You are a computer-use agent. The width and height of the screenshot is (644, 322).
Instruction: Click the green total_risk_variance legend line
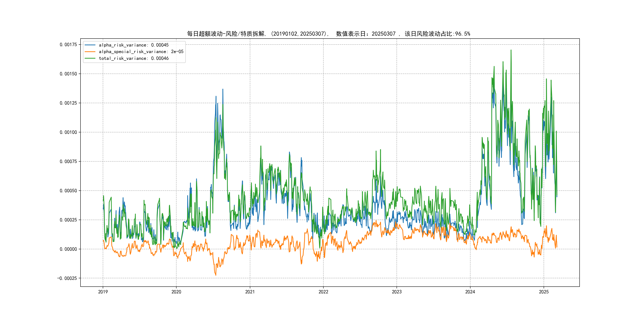pyautogui.click(x=90, y=58)
